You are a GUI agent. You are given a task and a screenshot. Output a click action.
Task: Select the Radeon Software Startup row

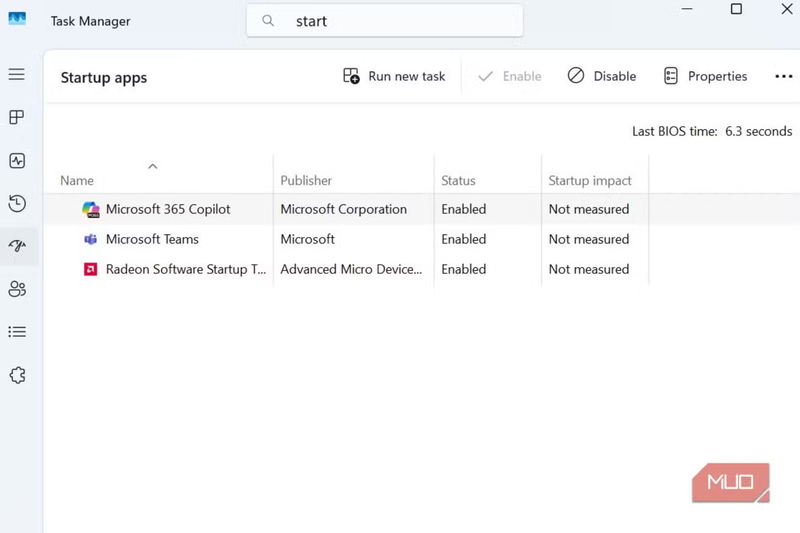point(422,269)
